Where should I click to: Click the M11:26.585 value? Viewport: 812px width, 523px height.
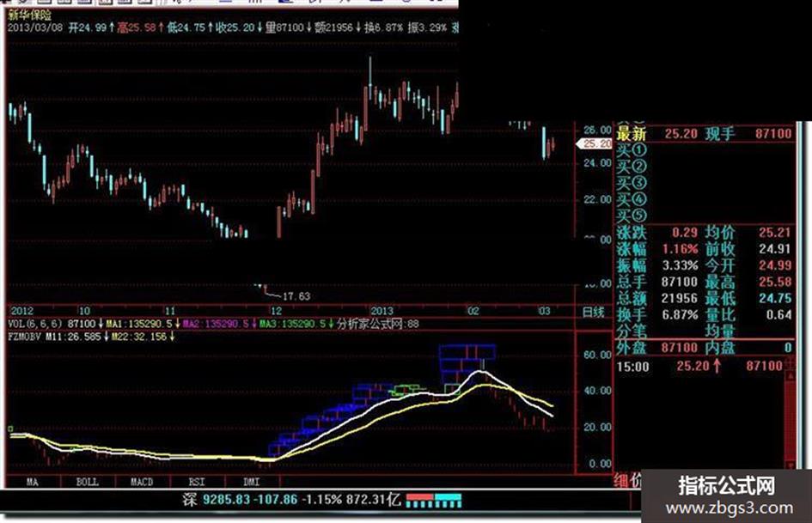pos(73,337)
